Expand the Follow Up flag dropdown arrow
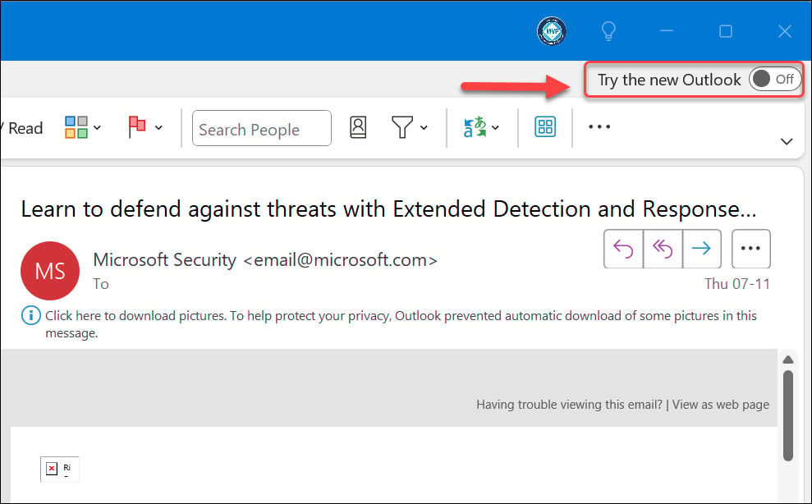Image resolution: width=812 pixels, height=504 pixels. point(159,127)
